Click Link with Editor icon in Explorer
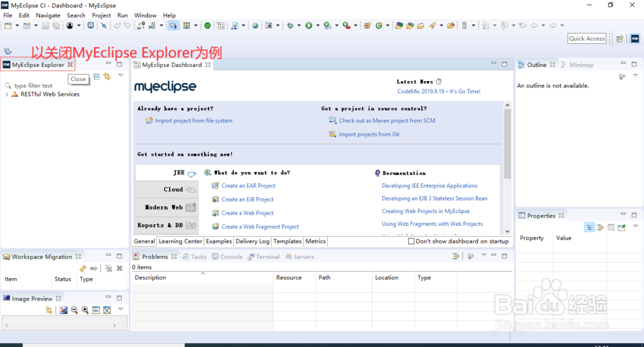The height and width of the screenshot is (347, 644). (x=107, y=77)
